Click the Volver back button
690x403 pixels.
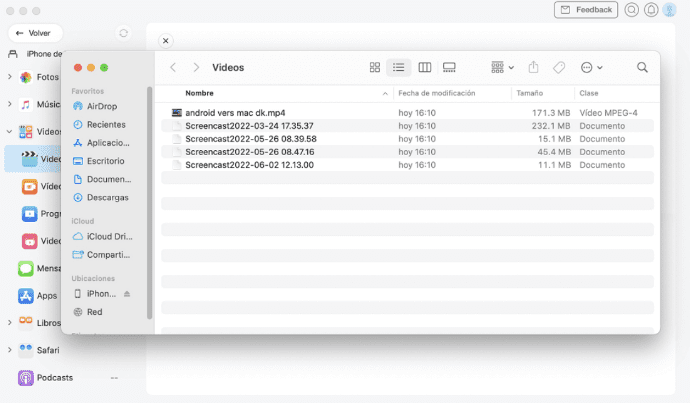click(x=35, y=33)
